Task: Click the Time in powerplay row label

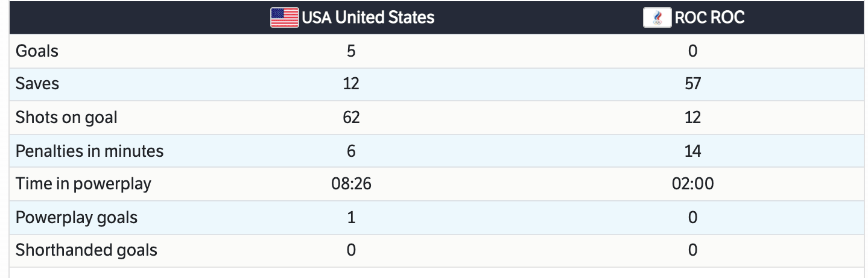Action: [83, 183]
